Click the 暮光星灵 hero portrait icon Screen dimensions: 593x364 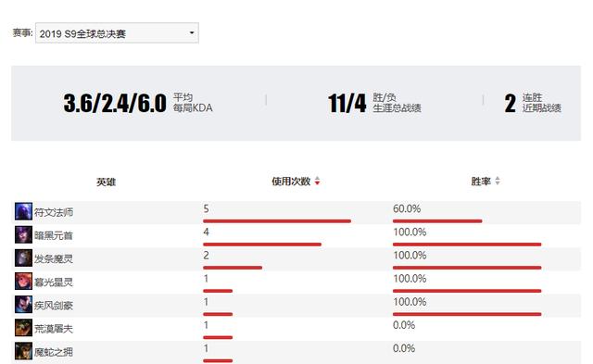click(x=23, y=282)
